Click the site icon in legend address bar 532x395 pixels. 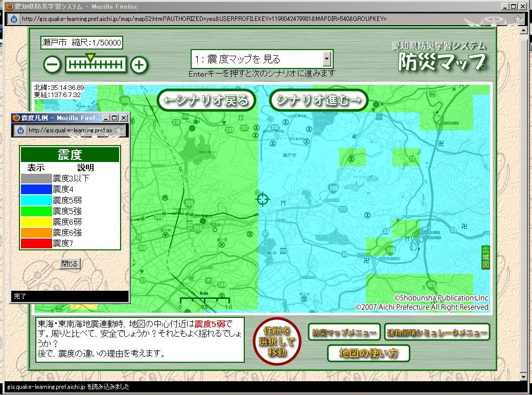click(x=20, y=130)
